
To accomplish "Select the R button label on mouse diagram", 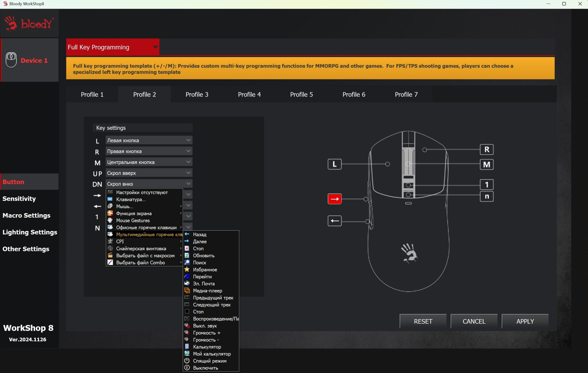I will point(487,150).
